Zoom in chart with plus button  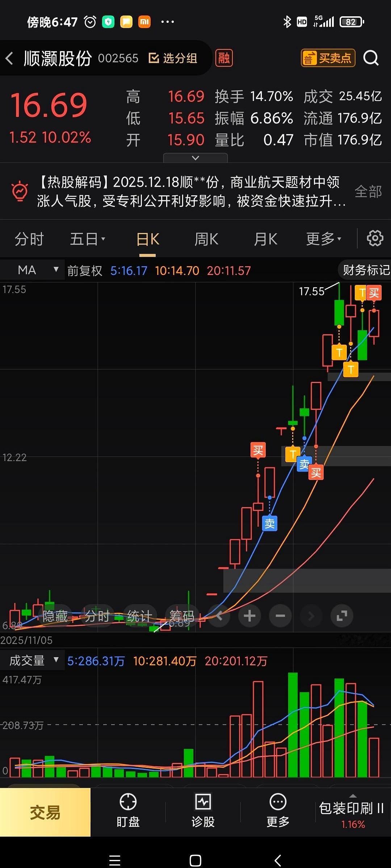coord(249,616)
